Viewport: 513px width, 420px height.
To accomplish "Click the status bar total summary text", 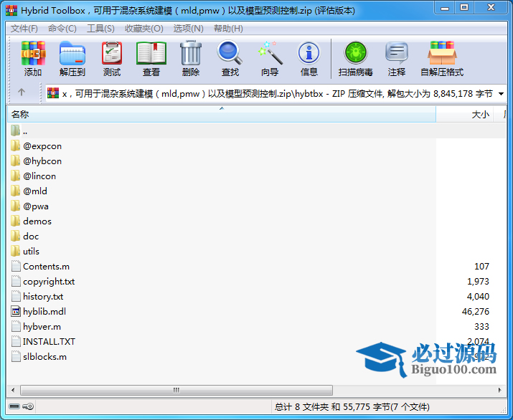I will click(x=352, y=407).
